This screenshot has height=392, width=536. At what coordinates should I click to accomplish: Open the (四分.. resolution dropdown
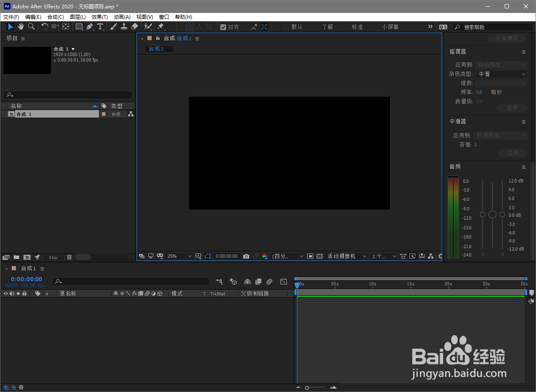[288, 256]
